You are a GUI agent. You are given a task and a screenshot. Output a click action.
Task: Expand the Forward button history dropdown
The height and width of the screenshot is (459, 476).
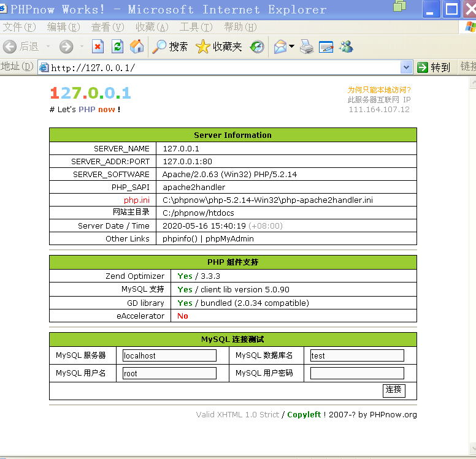coord(82,47)
